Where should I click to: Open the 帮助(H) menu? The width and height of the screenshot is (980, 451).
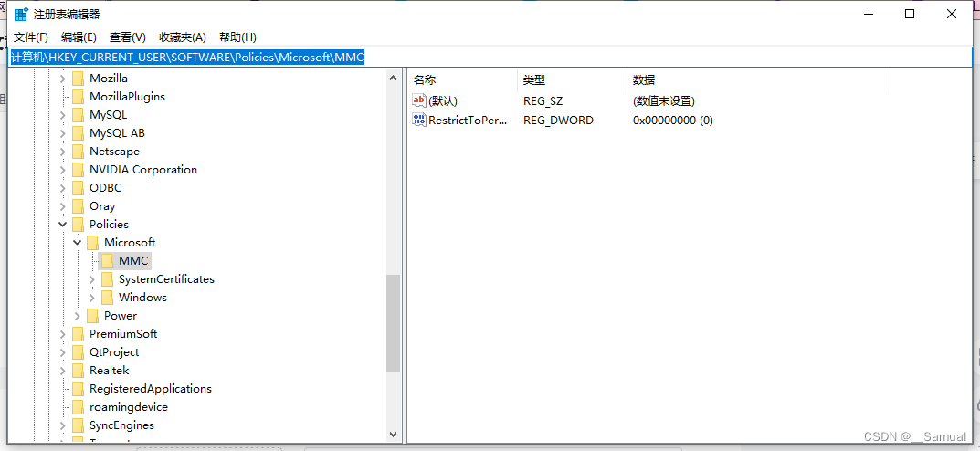click(x=237, y=37)
